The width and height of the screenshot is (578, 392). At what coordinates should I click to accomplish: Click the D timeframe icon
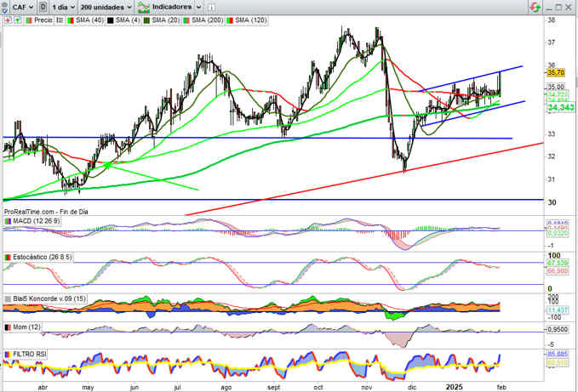(x=43, y=6)
